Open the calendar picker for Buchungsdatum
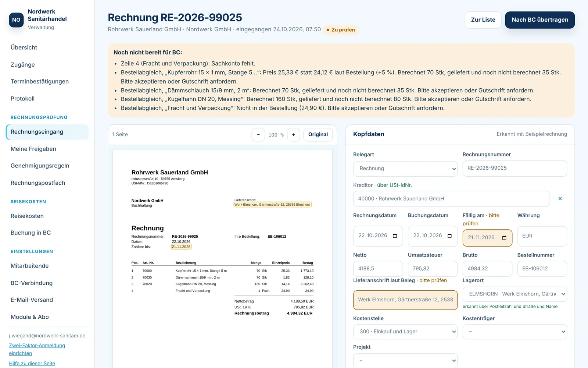The height and width of the screenshot is (368, 588). (449, 236)
